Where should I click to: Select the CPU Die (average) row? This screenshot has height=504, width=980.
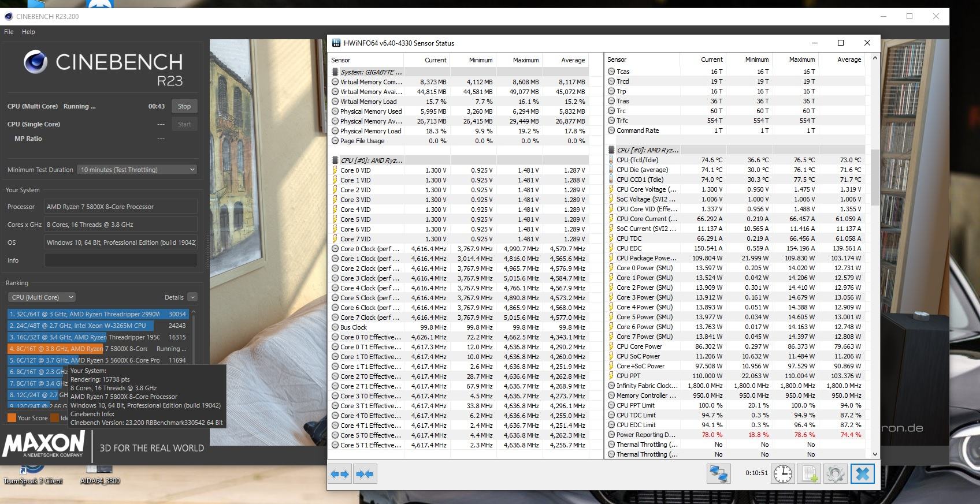(736, 170)
